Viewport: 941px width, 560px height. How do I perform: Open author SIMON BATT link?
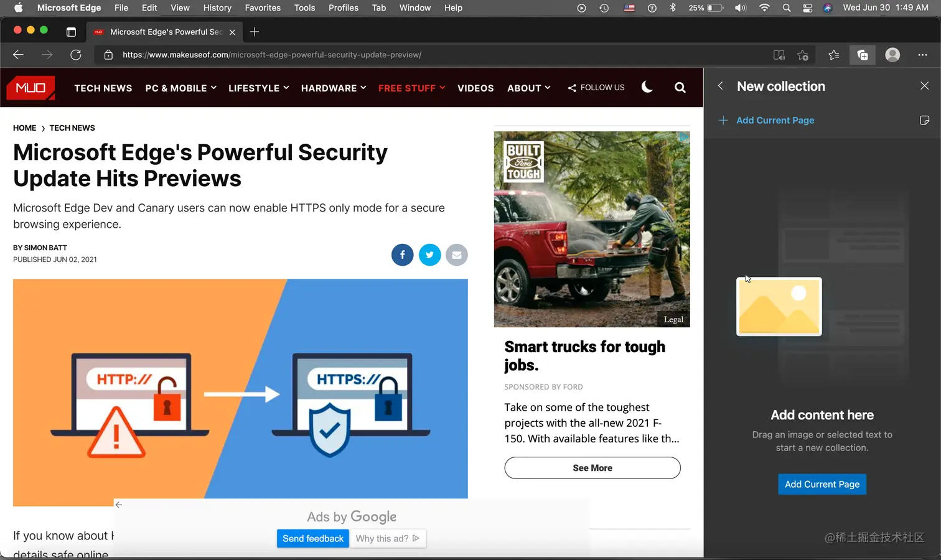45,248
